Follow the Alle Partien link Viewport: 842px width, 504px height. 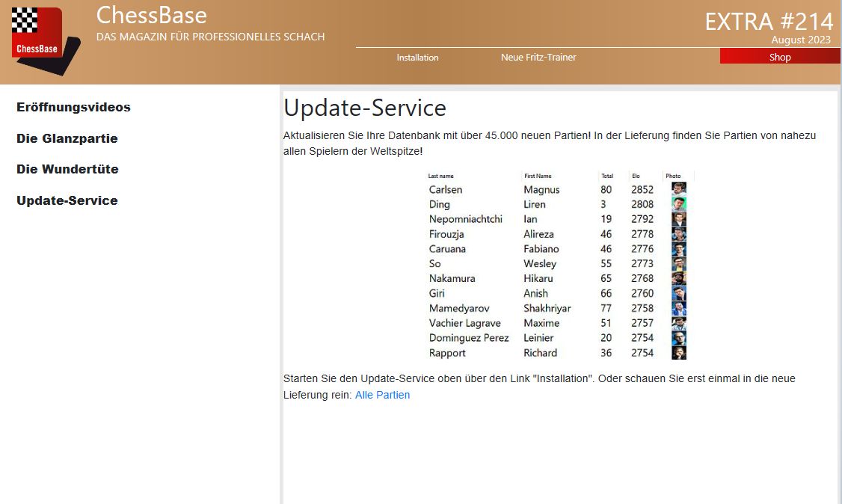point(382,395)
